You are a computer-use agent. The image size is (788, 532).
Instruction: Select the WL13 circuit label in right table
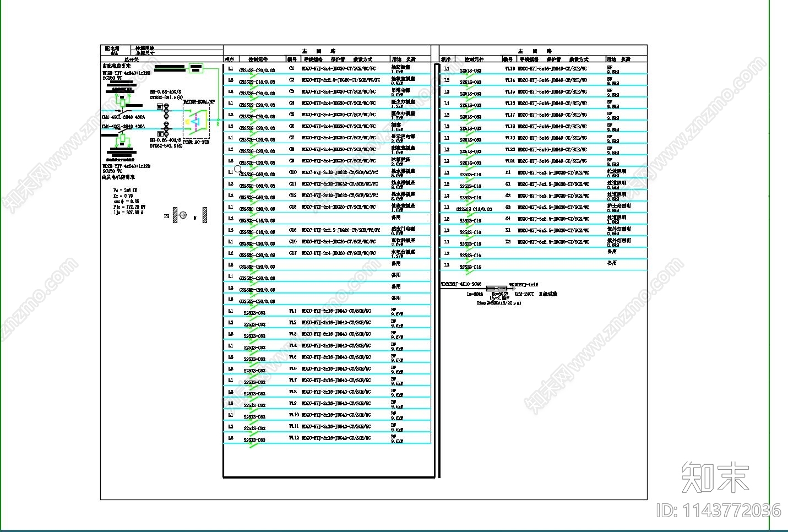coord(509,69)
